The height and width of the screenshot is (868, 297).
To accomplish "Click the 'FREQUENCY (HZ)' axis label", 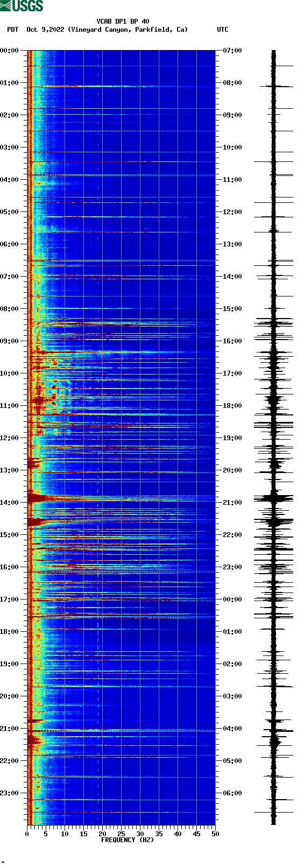I will click(x=128, y=840).
